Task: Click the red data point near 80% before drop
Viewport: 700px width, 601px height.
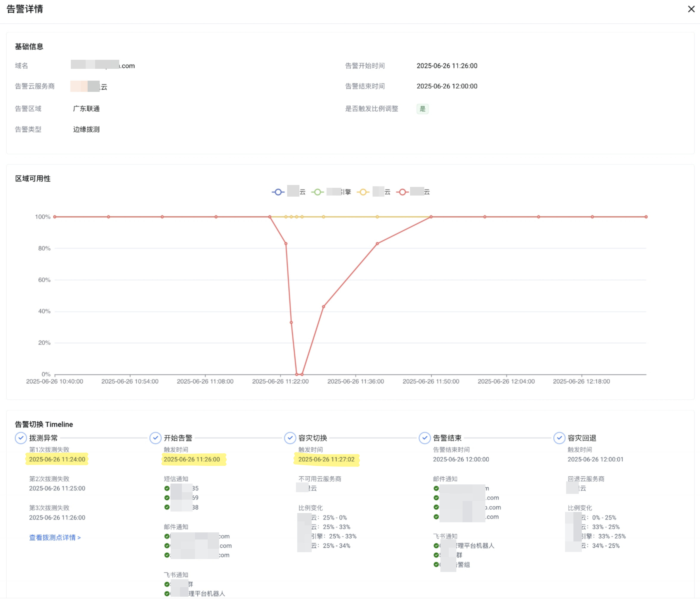Action: coord(286,243)
